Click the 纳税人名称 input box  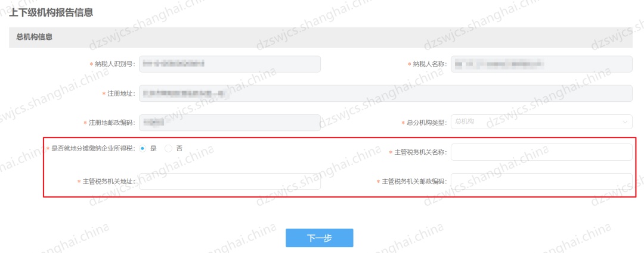[541, 64]
